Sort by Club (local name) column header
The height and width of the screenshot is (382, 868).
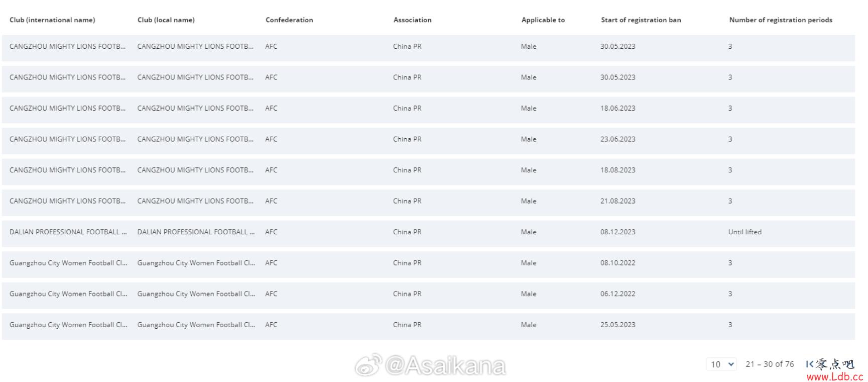166,20
